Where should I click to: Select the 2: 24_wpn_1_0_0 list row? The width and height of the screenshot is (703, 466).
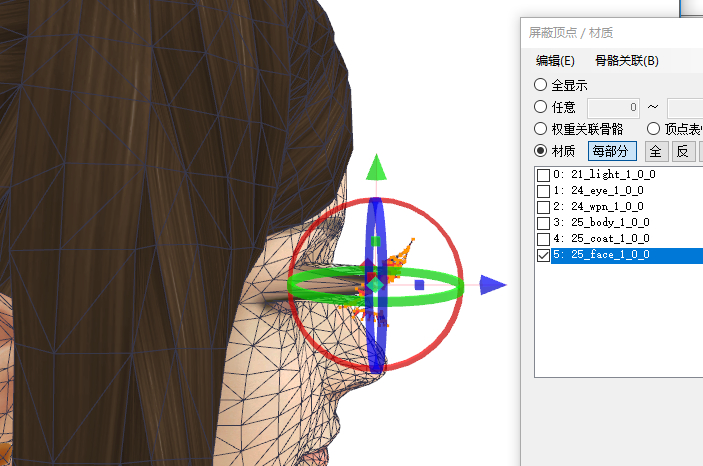pyautogui.click(x=627, y=206)
